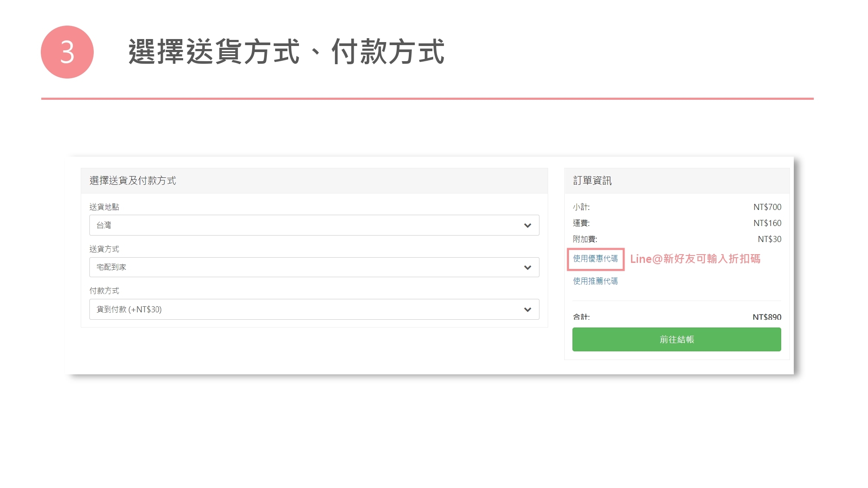Image resolution: width=868 pixels, height=488 pixels.
Task: Expand the 送貨方式 dropdown showing 宅配到家
Action: point(304,268)
